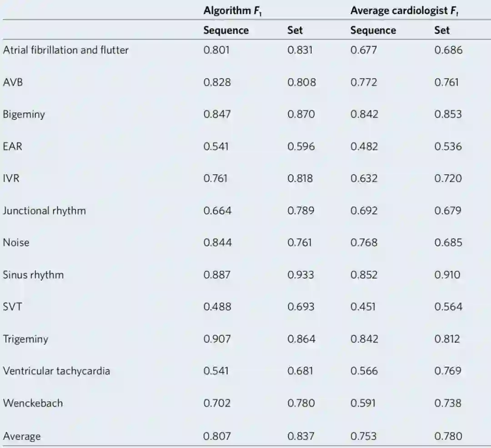Click the 'IVR' row label
The image size is (491, 448).
pyautogui.click(x=11, y=178)
